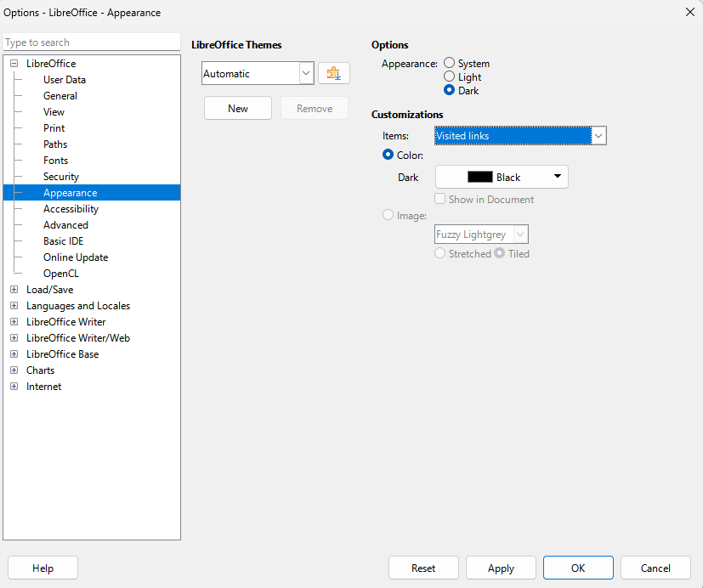Open the Print settings page
The height and width of the screenshot is (588, 703).
coord(54,128)
